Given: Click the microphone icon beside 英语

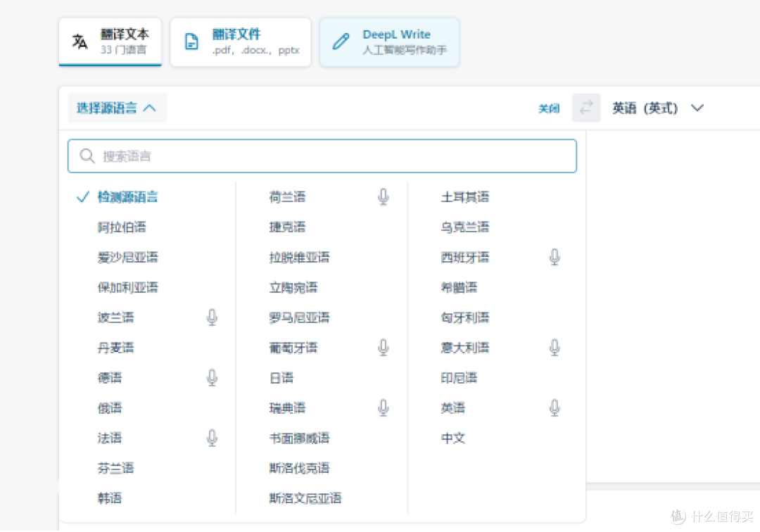Looking at the screenshot, I should coord(555,408).
